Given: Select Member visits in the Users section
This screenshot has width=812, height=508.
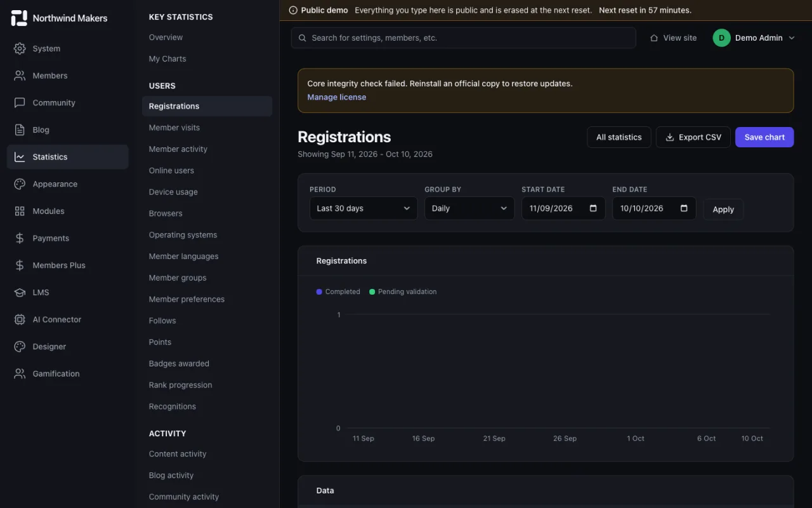Looking at the screenshot, I should pyautogui.click(x=174, y=128).
